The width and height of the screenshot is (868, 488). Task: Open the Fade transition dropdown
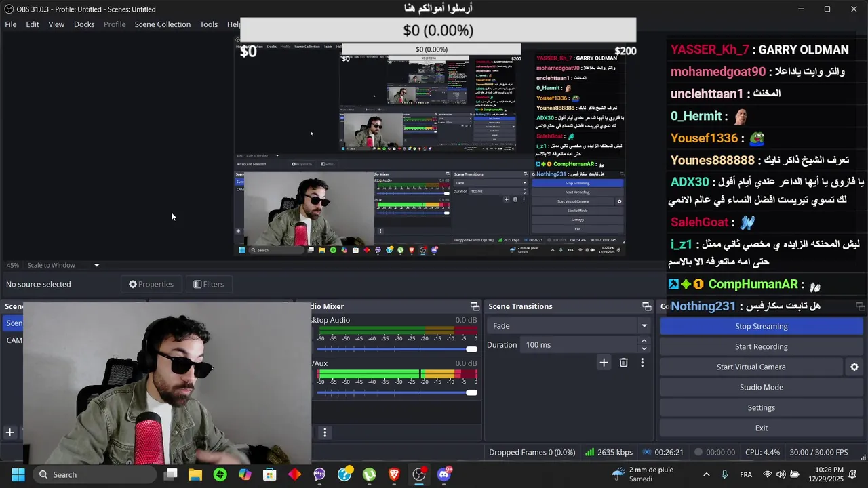568,326
